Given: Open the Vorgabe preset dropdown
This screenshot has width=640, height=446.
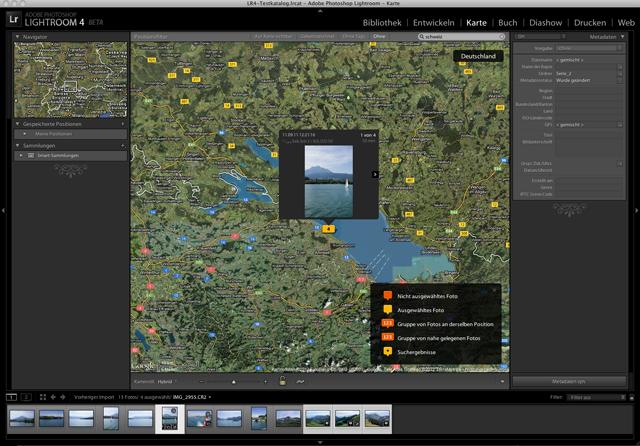Looking at the screenshot, I should click(x=589, y=48).
